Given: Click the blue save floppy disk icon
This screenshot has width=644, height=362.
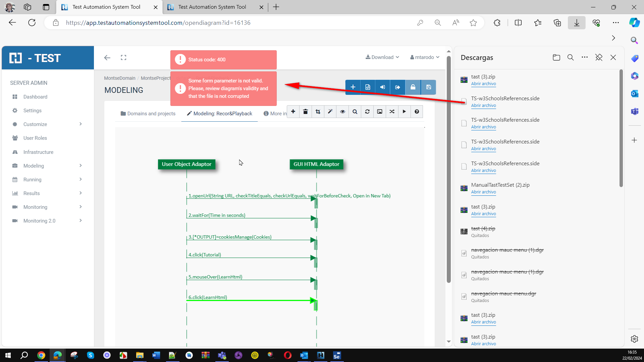Looking at the screenshot, I should tap(428, 87).
